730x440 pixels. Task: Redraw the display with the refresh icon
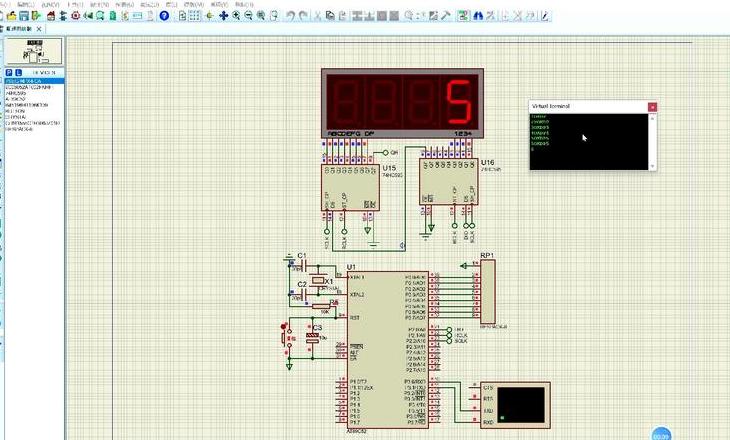click(x=182, y=16)
